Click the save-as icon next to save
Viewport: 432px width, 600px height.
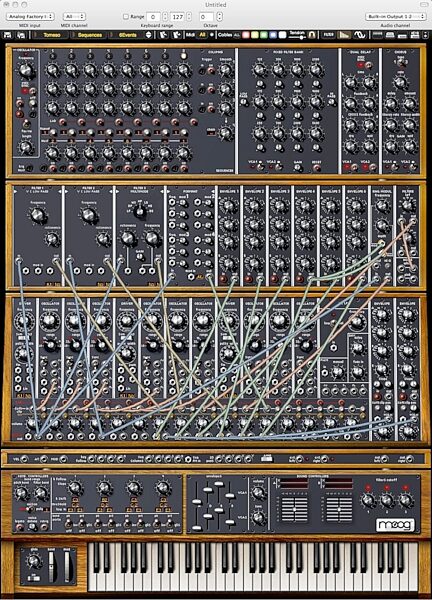click(x=21, y=35)
